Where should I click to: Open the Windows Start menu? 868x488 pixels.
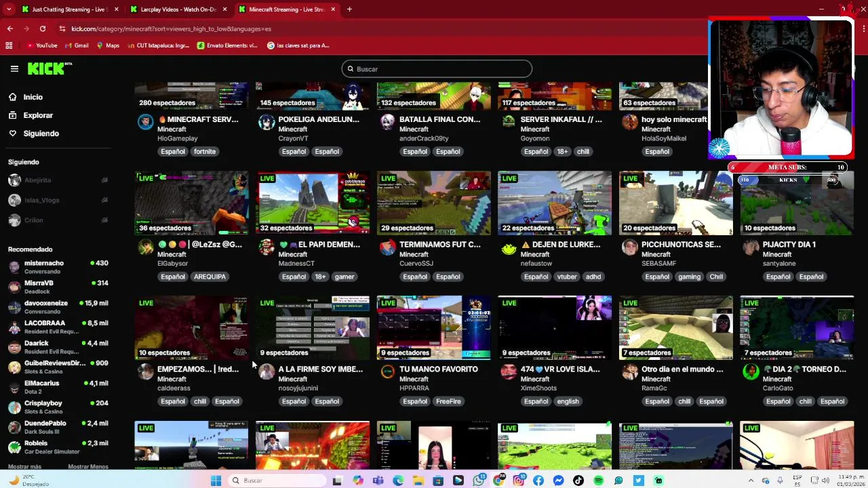point(216,481)
